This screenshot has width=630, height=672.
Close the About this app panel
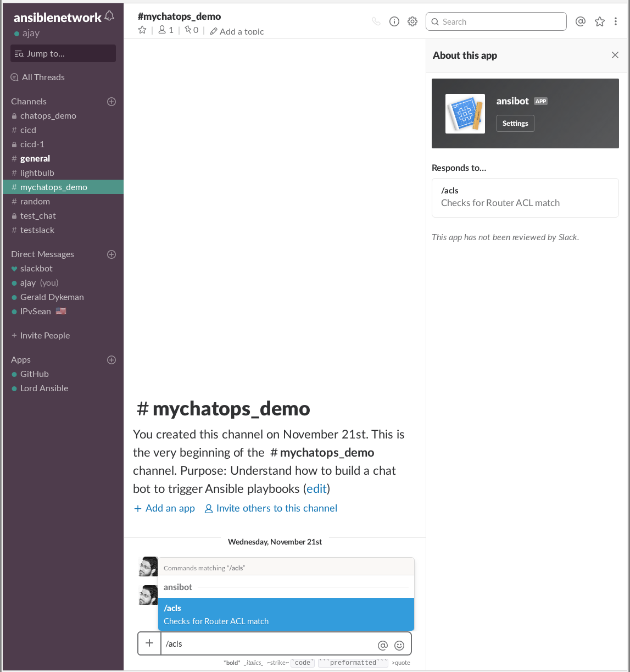pyautogui.click(x=615, y=55)
